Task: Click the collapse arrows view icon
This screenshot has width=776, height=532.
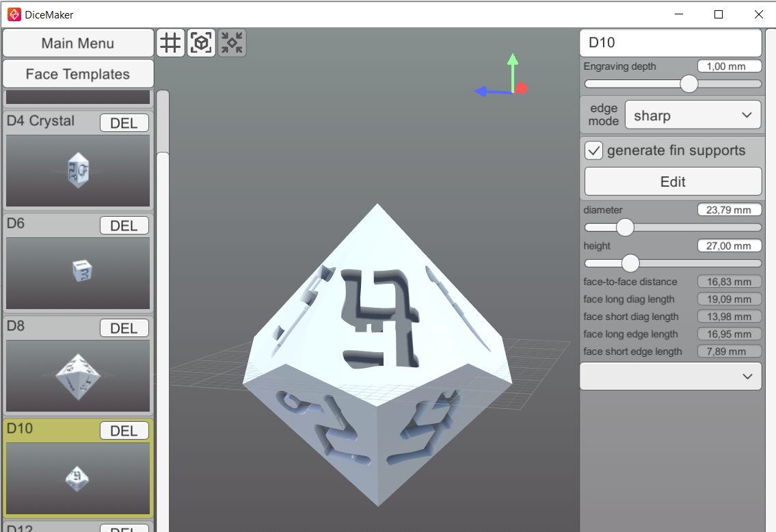Action: click(x=232, y=43)
